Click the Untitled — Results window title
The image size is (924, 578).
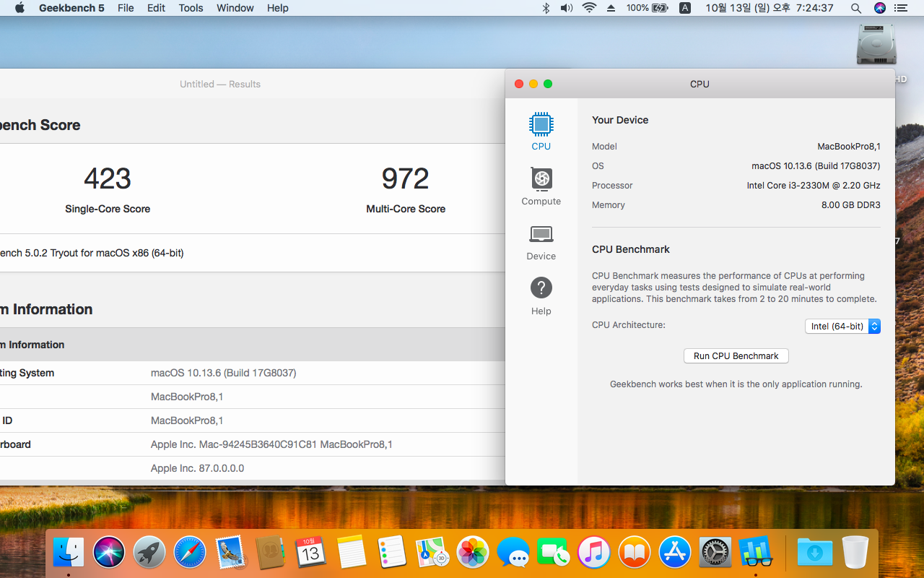(x=220, y=84)
